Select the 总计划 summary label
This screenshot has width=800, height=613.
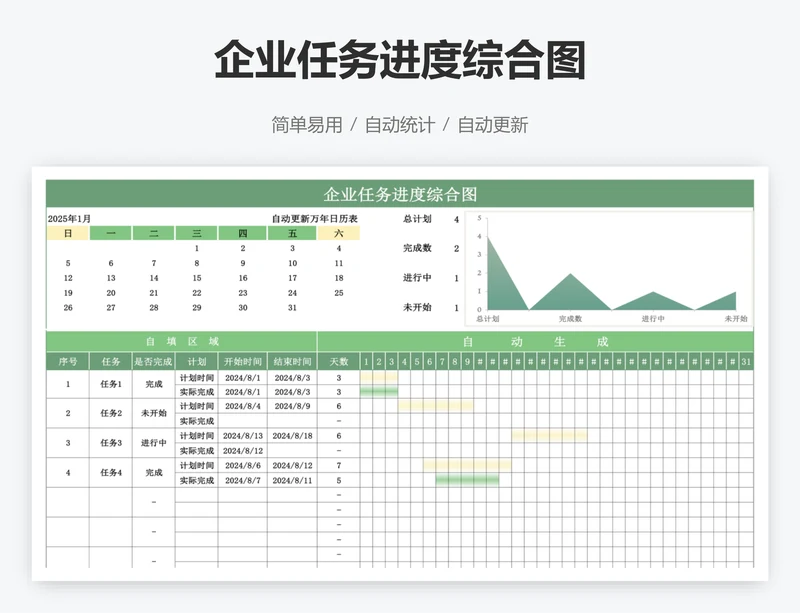[417, 219]
